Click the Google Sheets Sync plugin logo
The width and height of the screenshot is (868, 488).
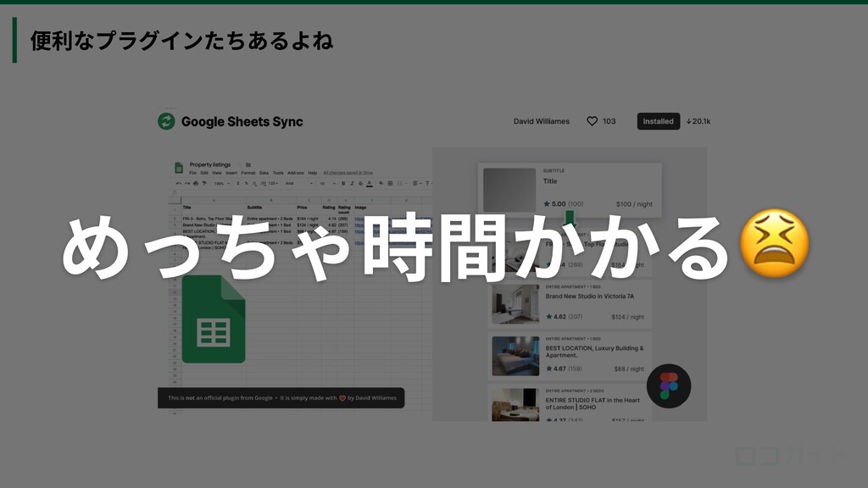click(x=166, y=121)
